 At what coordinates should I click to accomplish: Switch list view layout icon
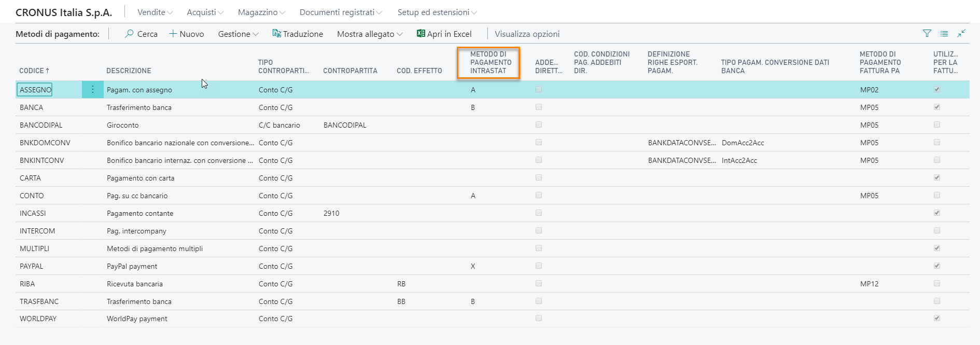point(944,34)
